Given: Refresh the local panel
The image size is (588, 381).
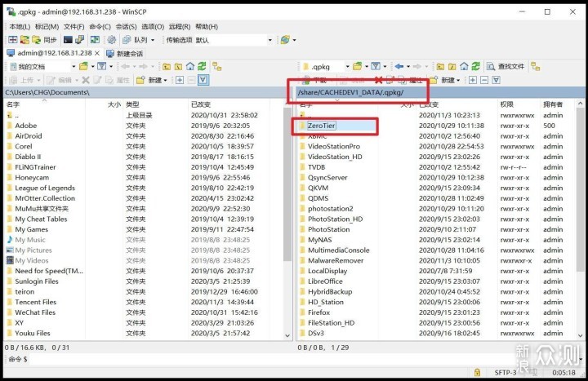Looking at the screenshot, I should [x=202, y=67].
